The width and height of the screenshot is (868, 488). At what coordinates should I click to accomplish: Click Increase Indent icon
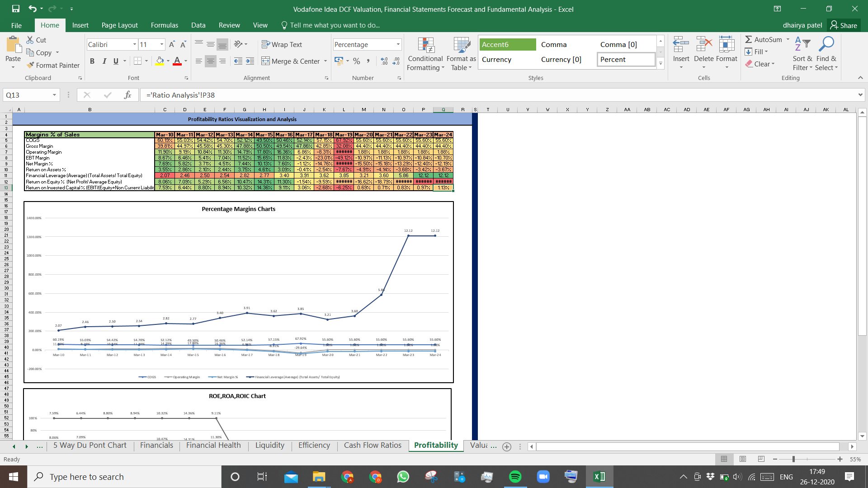(250, 61)
